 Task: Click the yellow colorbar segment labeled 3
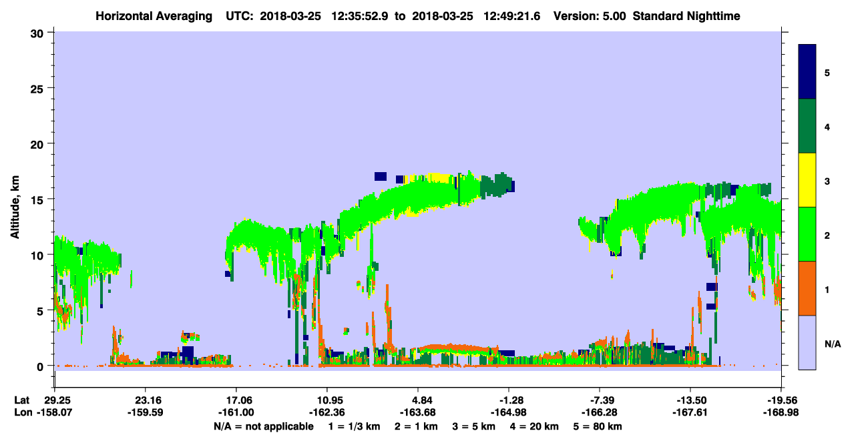tap(807, 180)
